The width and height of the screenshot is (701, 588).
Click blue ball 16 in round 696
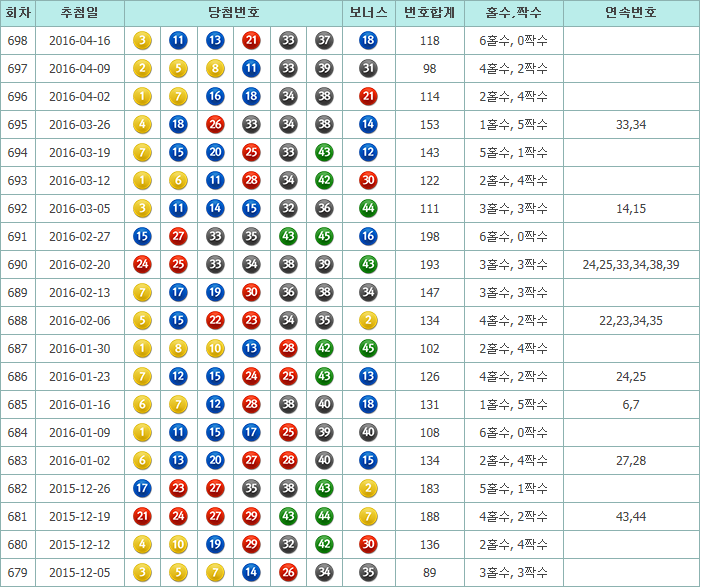coord(215,97)
